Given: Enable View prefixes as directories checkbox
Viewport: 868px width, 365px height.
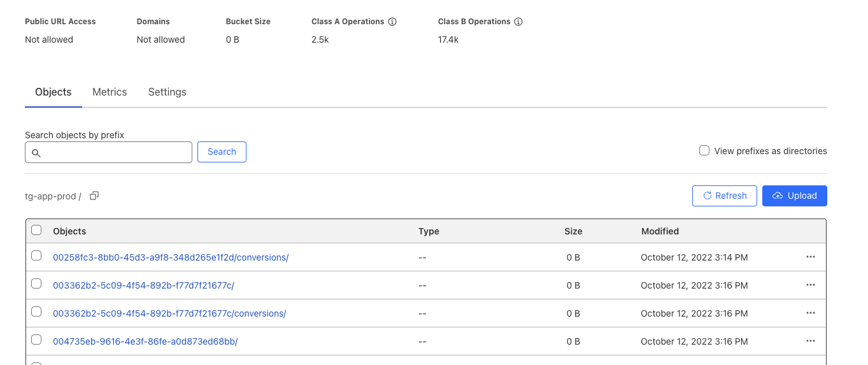Looking at the screenshot, I should (704, 151).
